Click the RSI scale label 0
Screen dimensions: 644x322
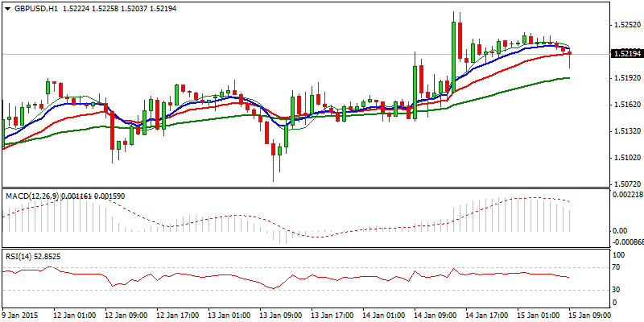[615, 303]
